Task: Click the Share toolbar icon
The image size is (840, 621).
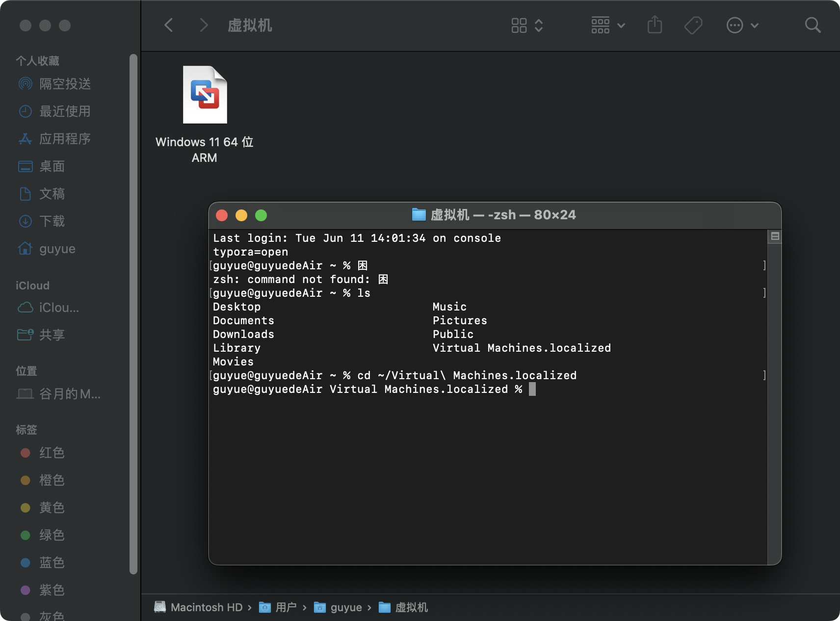Action: 655,25
